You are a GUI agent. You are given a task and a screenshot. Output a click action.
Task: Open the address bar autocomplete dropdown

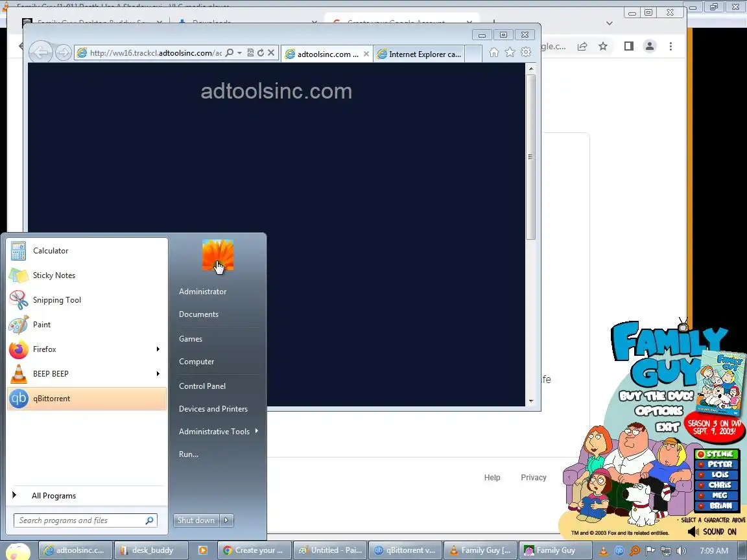[240, 53]
